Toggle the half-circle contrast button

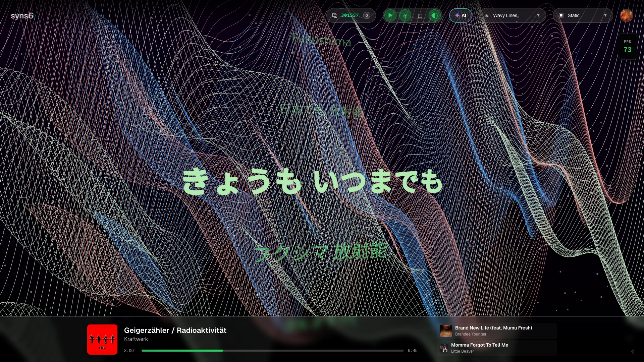pyautogui.click(x=434, y=15)
